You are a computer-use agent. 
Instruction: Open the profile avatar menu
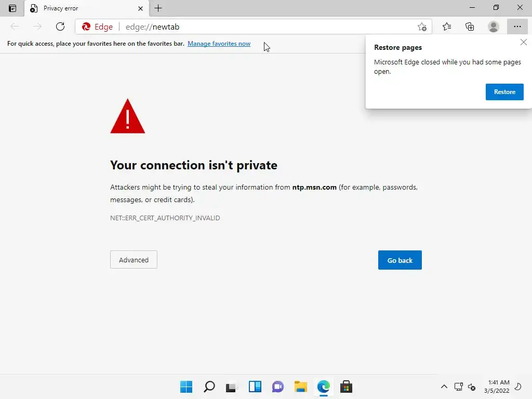tap(494, 26)
